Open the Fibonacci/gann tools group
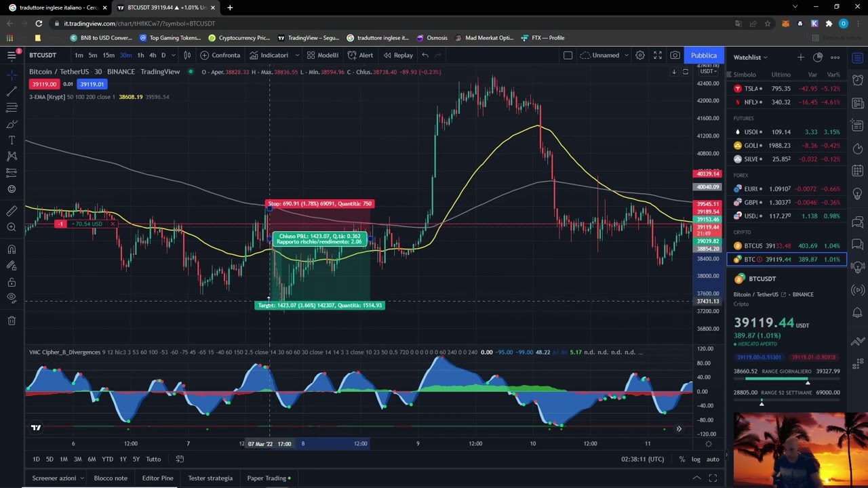 12,107
